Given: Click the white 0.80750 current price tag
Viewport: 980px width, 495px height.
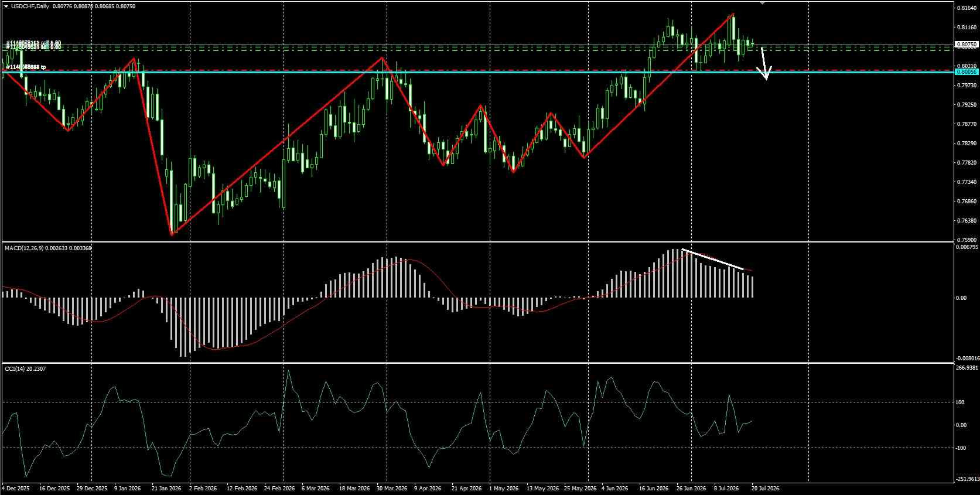Looking at the screenshot, I should click(967, 45).
